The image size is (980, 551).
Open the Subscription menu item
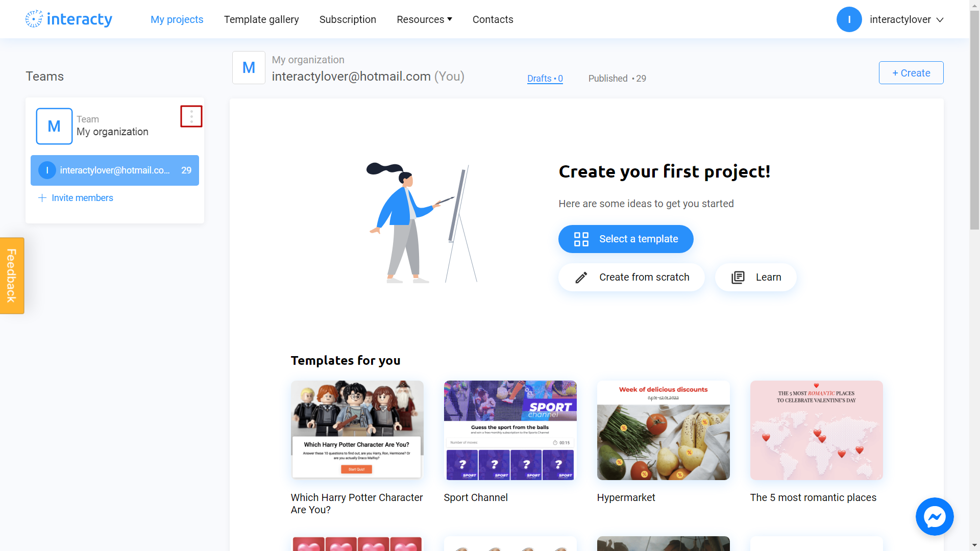tap(347, 19)
